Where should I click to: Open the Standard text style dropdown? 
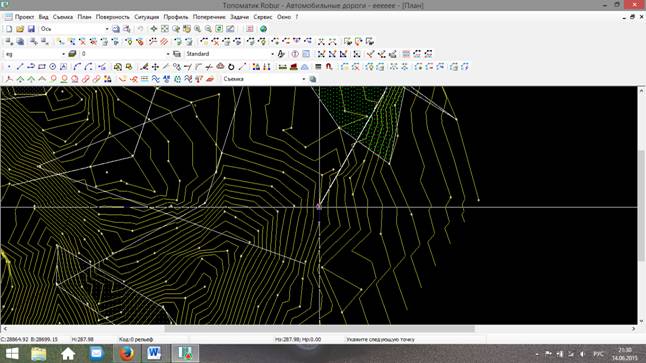click(229, 54)
